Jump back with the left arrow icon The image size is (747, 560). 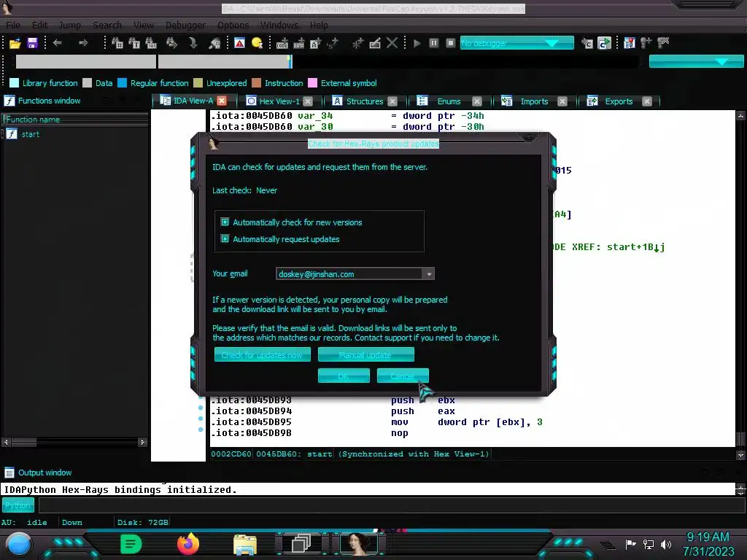tap(57, 43)
